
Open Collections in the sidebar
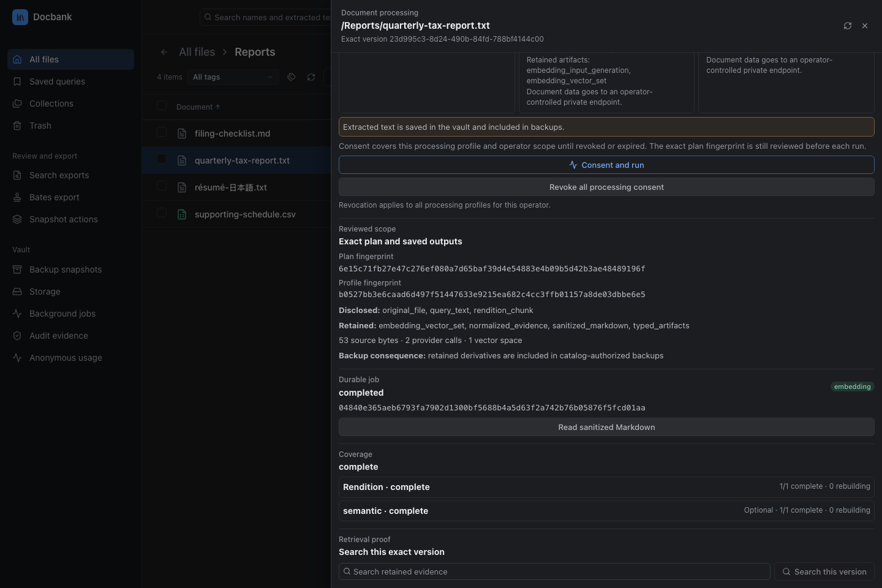click(70, 104)
